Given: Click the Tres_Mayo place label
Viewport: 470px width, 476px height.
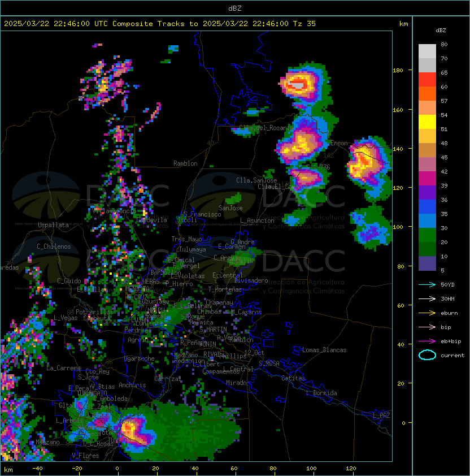Looking at the screenshot, I should click(186, 239).
